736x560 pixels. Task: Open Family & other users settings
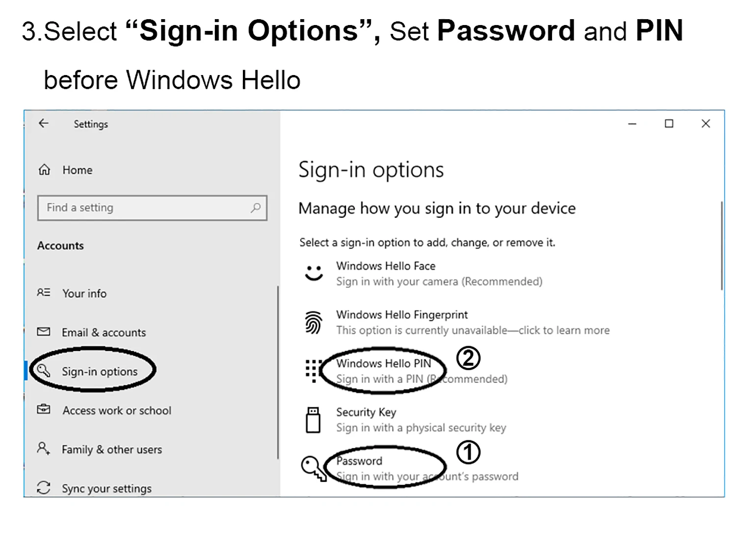click(112, 449)
